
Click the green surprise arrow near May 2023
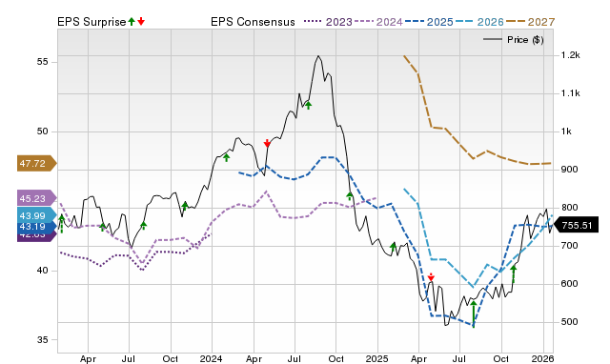click(x=102, y=227)
